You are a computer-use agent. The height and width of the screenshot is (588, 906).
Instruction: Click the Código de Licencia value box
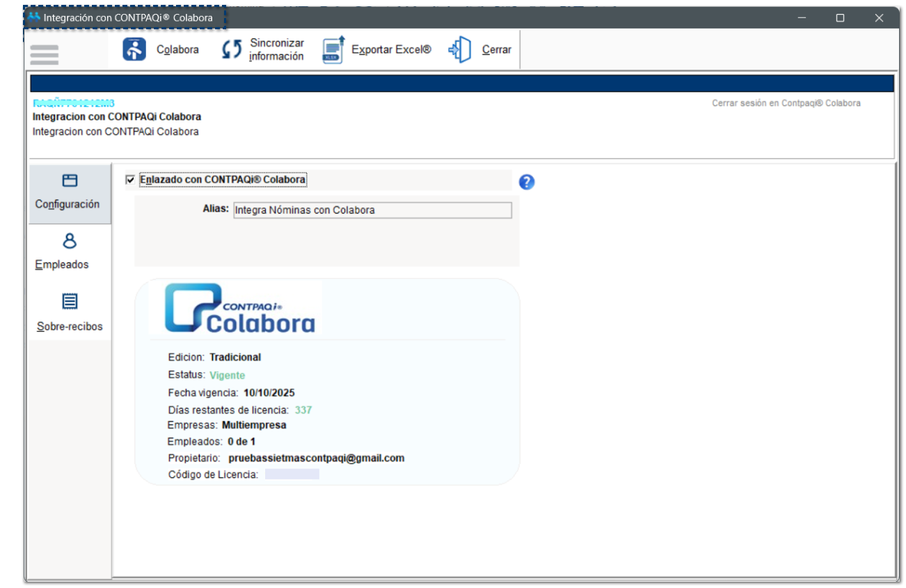(292, 475)
